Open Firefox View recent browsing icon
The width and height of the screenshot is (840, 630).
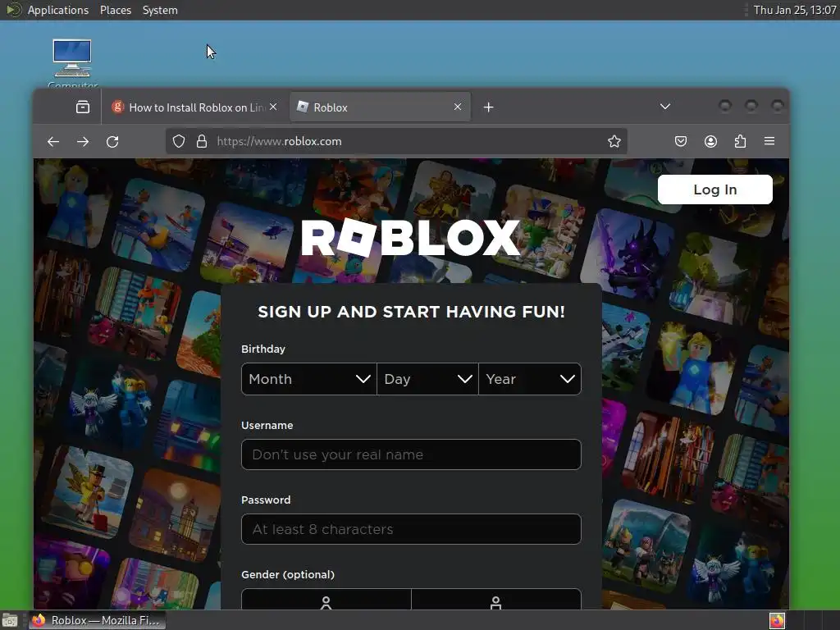pos(83,107)
